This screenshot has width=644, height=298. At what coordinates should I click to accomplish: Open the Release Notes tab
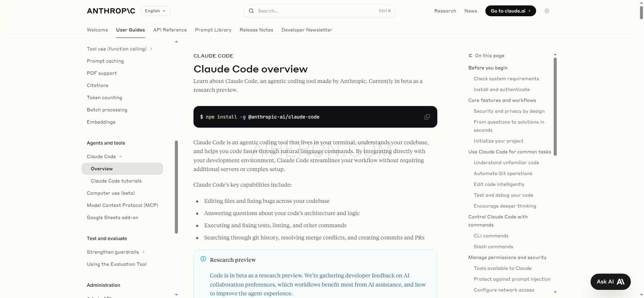[256, 30]
